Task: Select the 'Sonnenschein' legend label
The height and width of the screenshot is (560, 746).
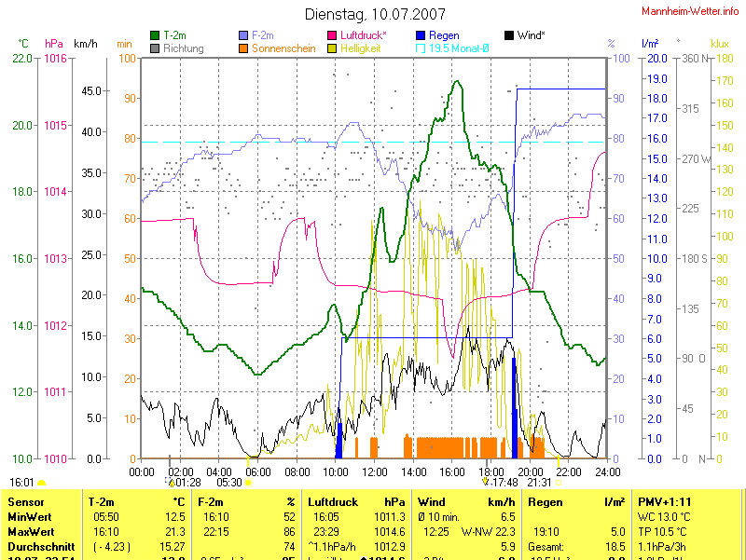Action: tap(283, 48)
